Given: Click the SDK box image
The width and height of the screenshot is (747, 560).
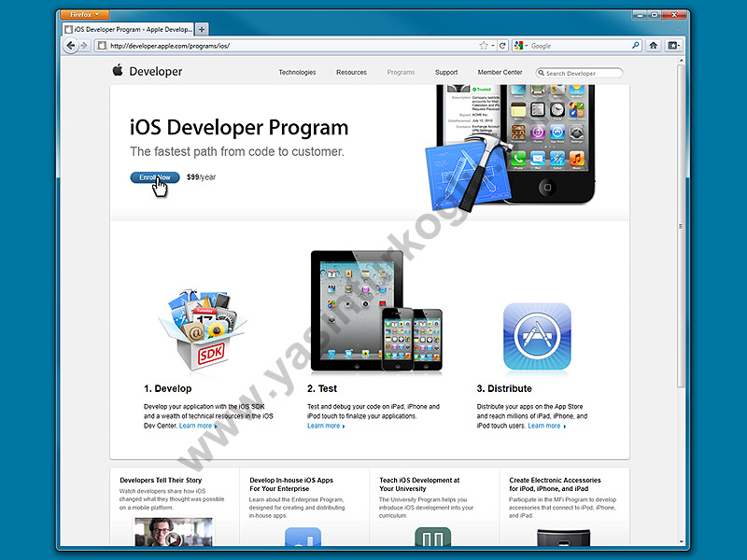Looking at the screenshot, I should coord(202,329).
